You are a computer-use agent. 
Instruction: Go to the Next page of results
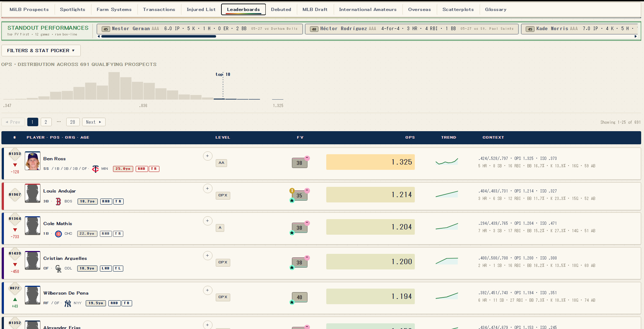click(94, 122)
